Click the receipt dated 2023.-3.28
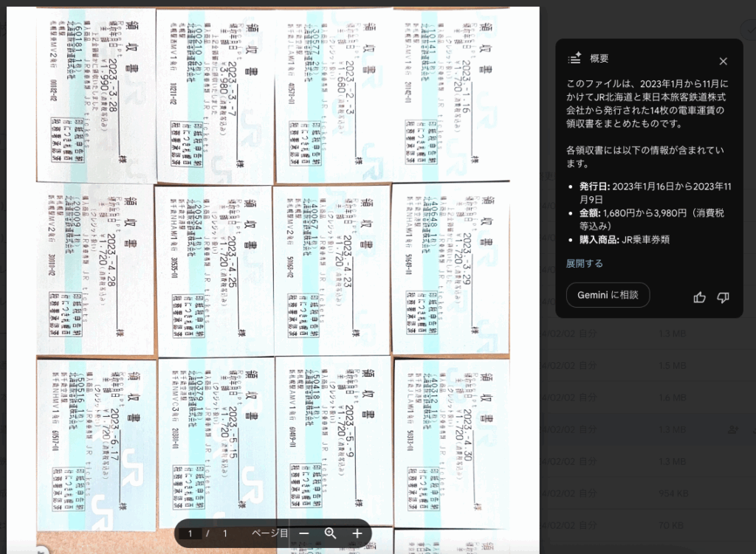The height and width of the screenshot is (554, 756). [x=96, y=96]
